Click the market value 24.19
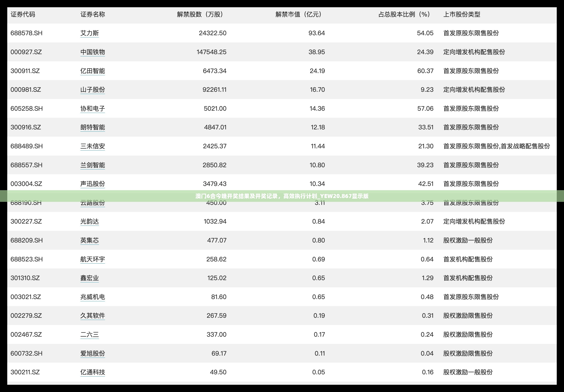This screenshot has height=392, width=564. coord(317,71)
